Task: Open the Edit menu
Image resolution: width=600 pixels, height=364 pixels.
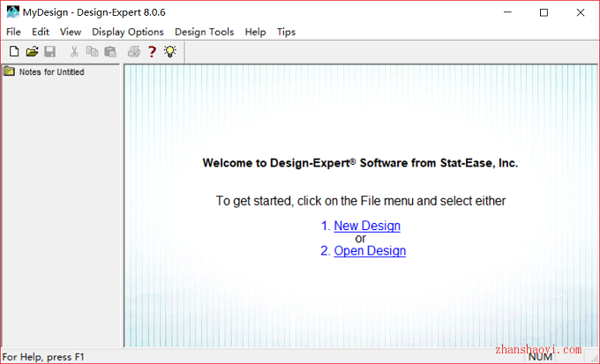Action: coord(41,32)
